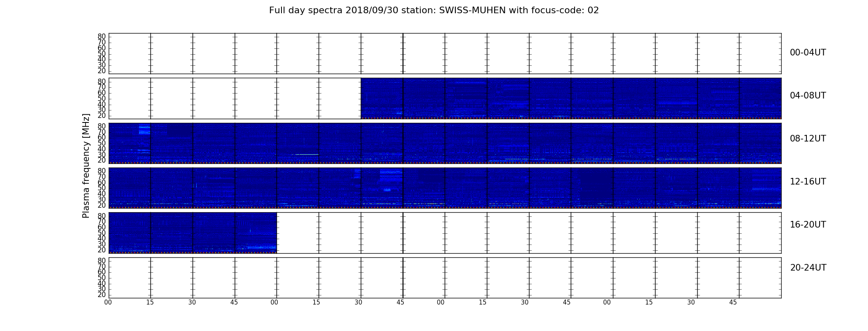Click the bright burst near 70-80 MHz in 08-12UT panel
This screenshot has width=868, height=331.
[144, 129]
